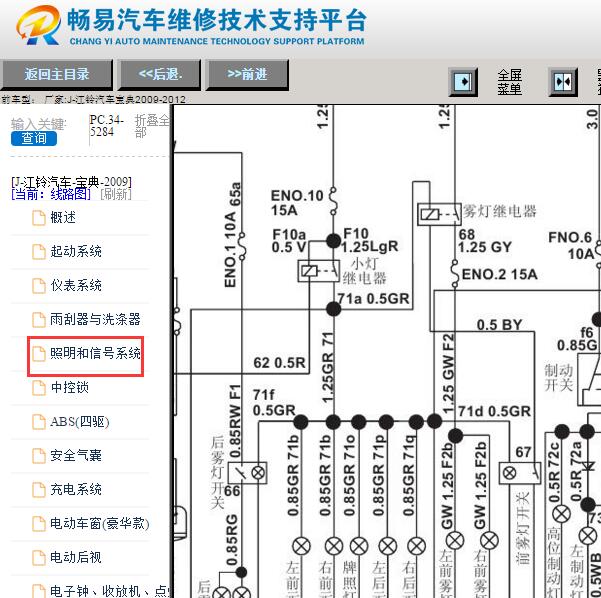601x598 pixels.
Task: Click the page icon beside 电动车窗(豪华款)
Action: coord(39,524)
